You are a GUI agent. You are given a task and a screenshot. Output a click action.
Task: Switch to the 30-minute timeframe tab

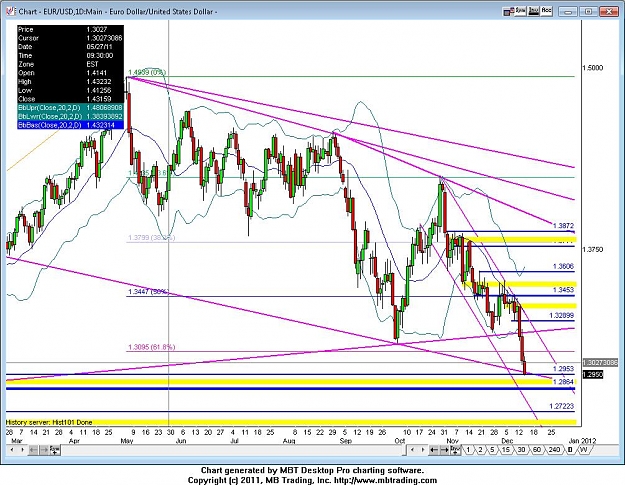[x=521, y=450]
